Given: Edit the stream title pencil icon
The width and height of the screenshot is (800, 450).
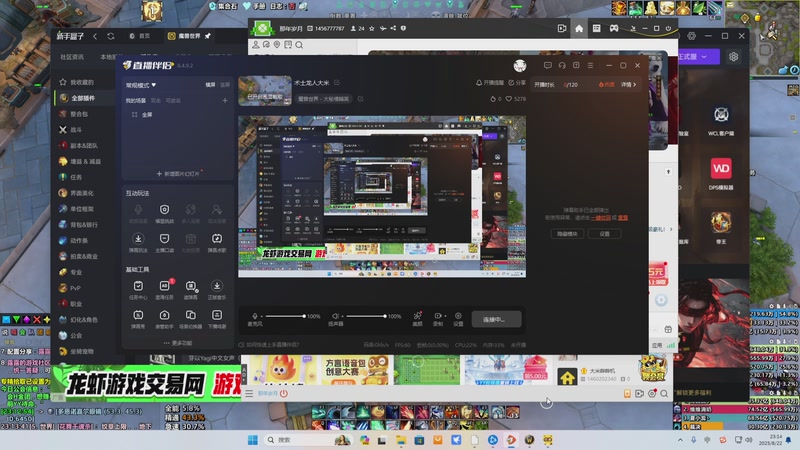Looking at the screenshot, I should tap(337, 83).
